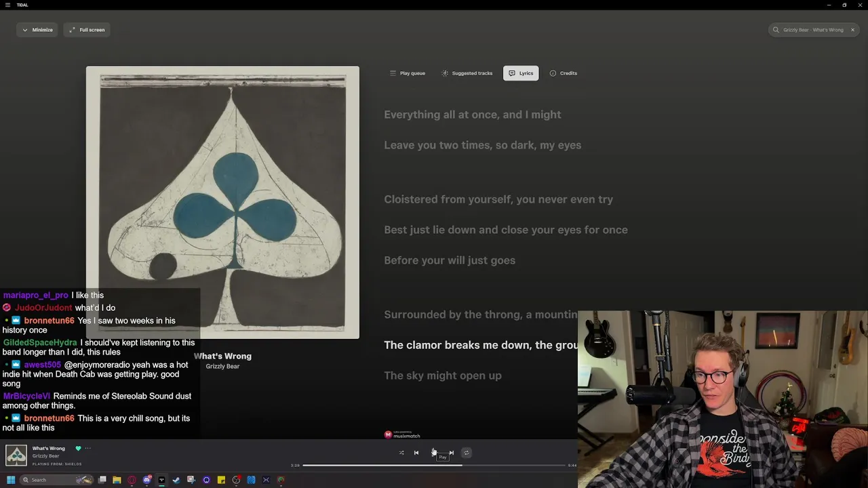Open the Grizzly Bear artist link under title

(x=222, y=366)
